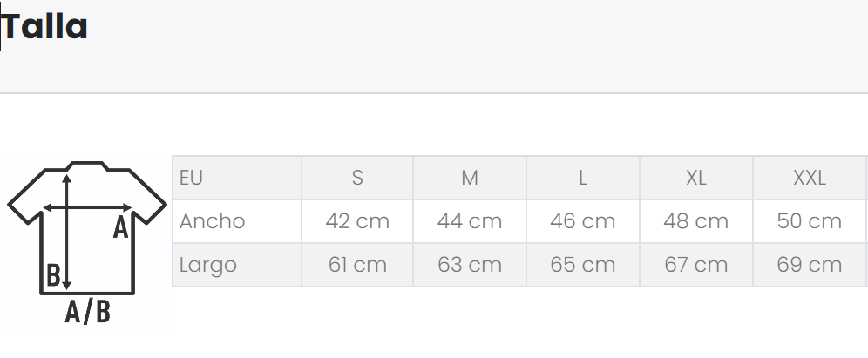Select the Ancho row label
This screenshot has width=868, height=358.
(x=213, y=221)
